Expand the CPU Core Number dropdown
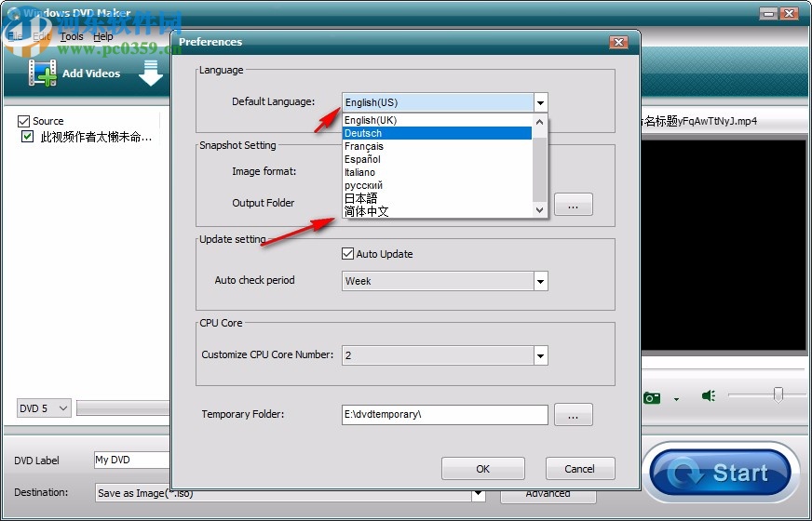This screenshot has height=521, width=812. 541,355
